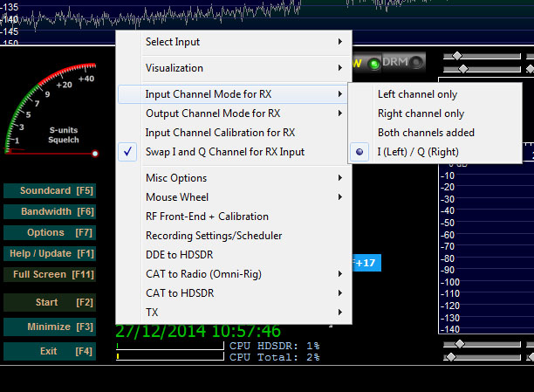534x392 pixels.
Task: Click the green LED mode indicator beside DRM
Action: coord(374,64)
